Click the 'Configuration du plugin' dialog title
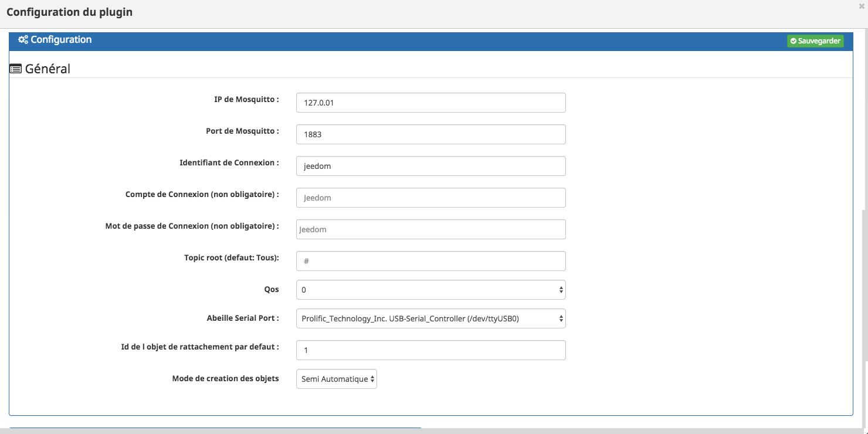 coord(69,12)
